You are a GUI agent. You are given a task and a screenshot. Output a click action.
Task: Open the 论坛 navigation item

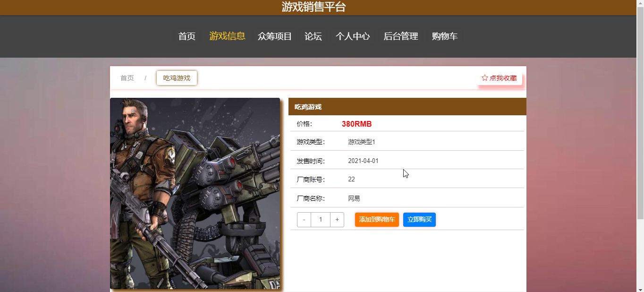click(313, 36)
